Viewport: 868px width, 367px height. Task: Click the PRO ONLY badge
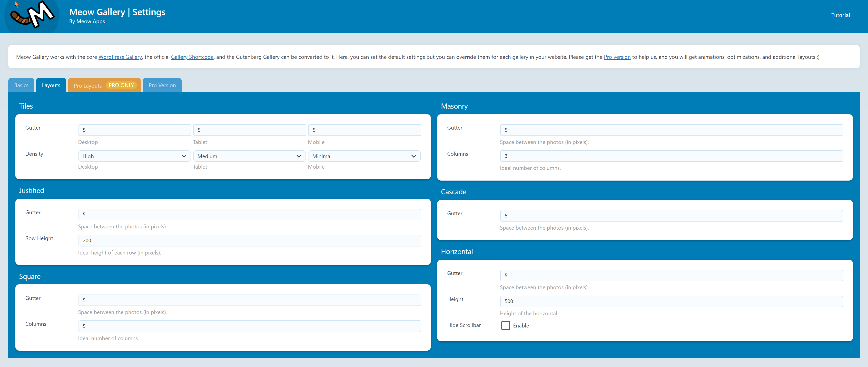coord(121,85)
